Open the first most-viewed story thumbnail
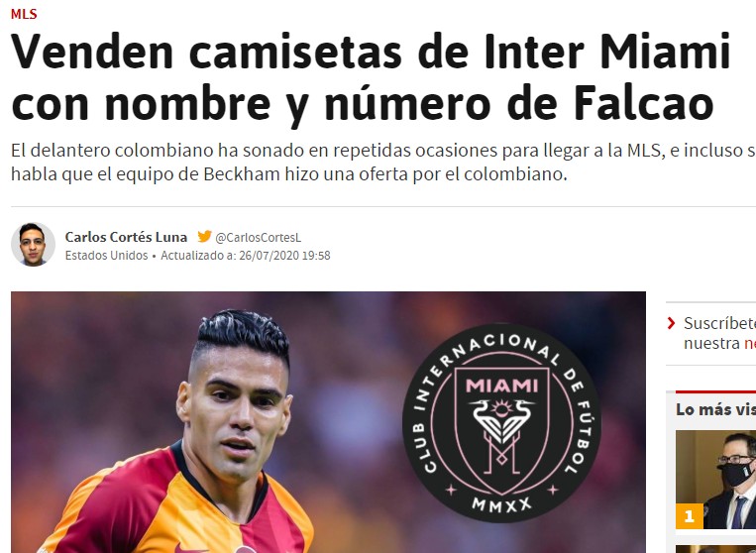Image resolution: width=756 pixels, height=553 pixels. point(715,480)
